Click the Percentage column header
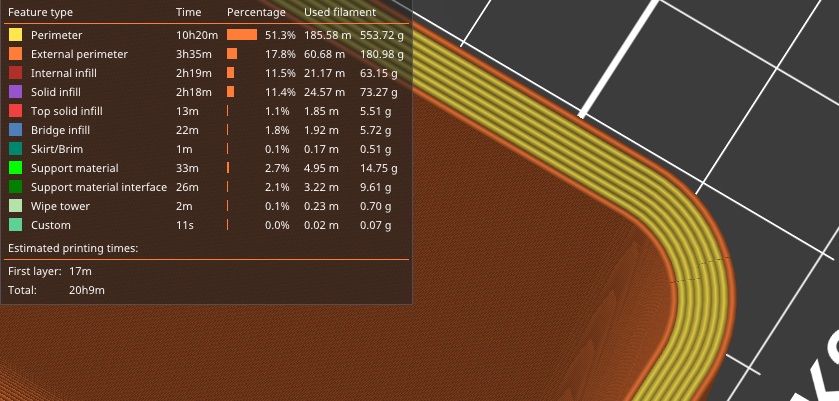 pos(256,12)
